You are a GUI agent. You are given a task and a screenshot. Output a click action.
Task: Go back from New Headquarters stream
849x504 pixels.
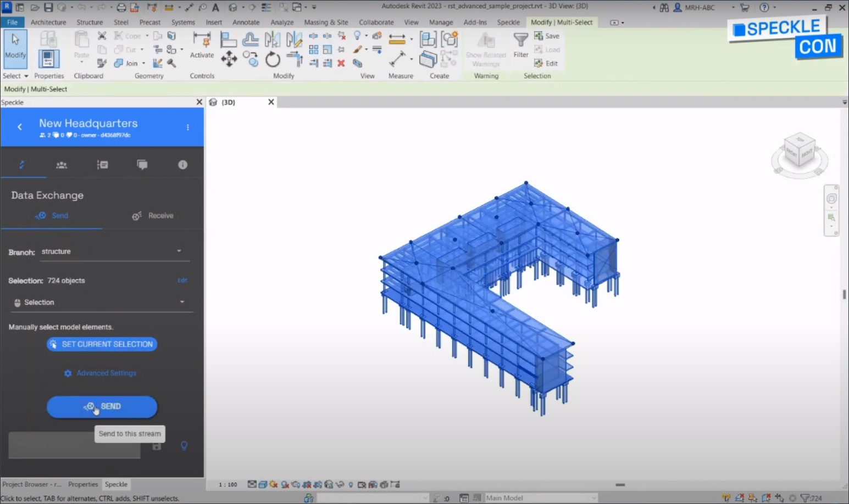tap(20, 127)
